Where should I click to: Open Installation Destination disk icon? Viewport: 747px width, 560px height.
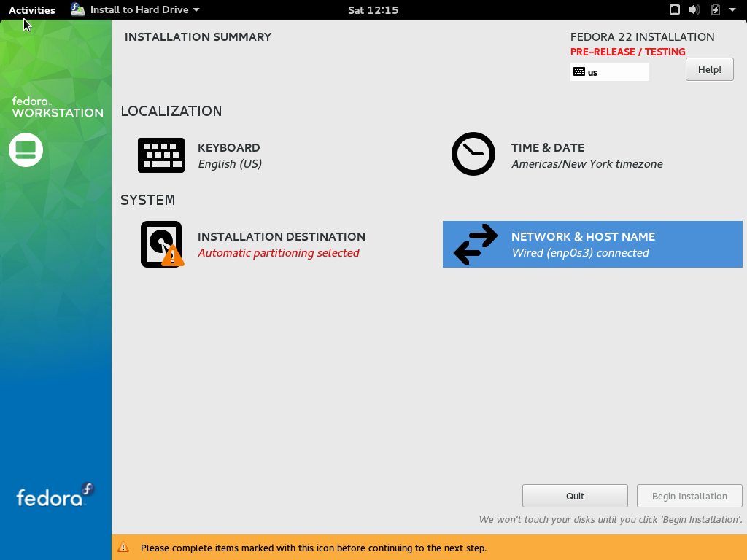[162, 244]
